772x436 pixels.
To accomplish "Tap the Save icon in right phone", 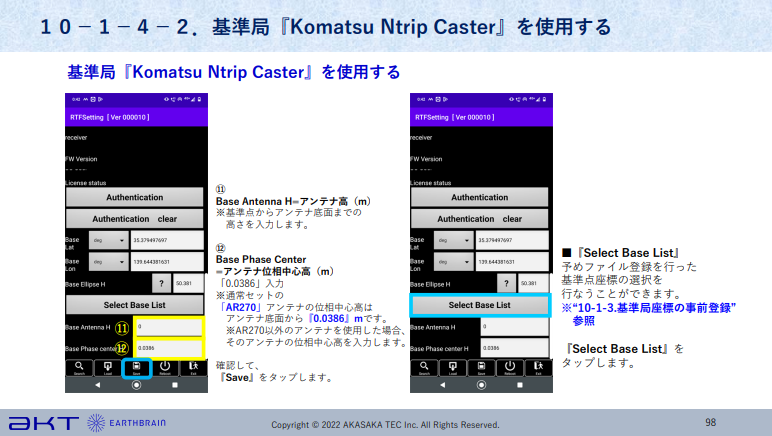I will (x=482, y=368).
